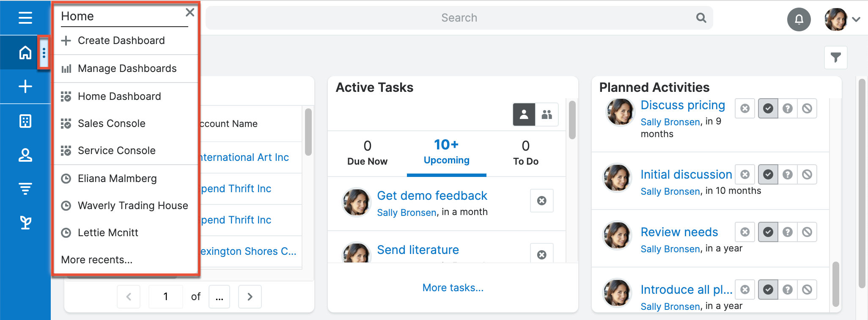Click the quick create plus icon
The width and height of the screenshot is (868, 320).
coord(25,86)
